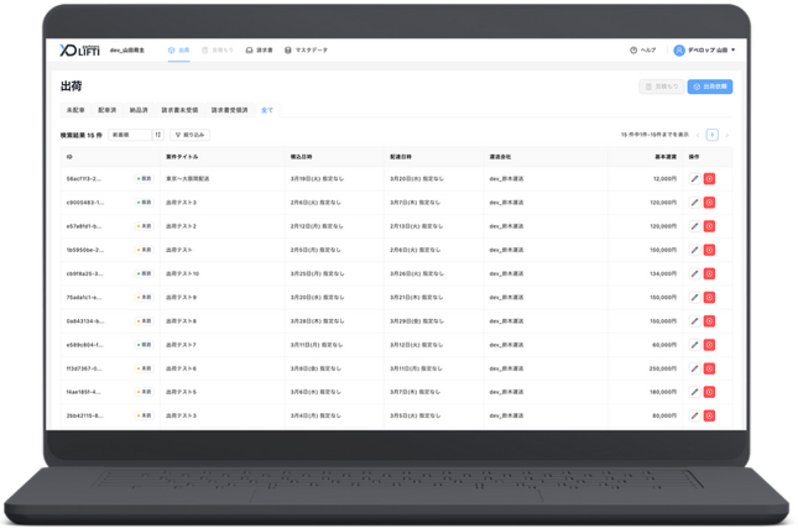Go to pagination page 1
Screen dimensions: 798x532
pyautogui.click(x=712, y=135)
